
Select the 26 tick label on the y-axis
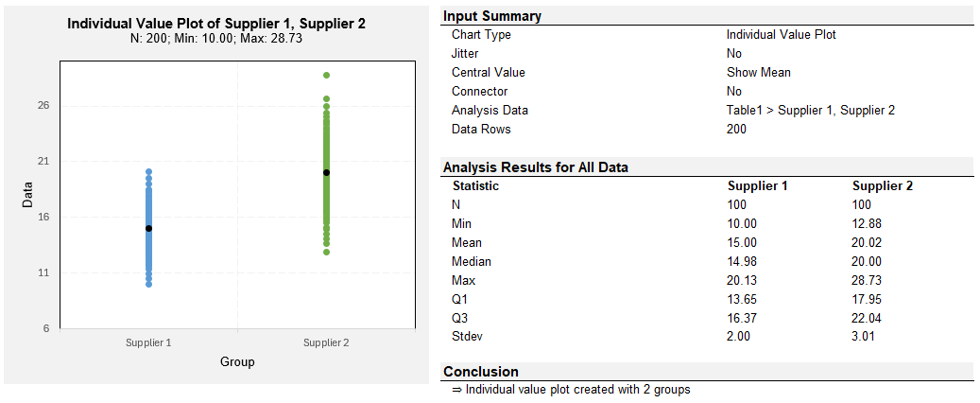pos(43,106)
